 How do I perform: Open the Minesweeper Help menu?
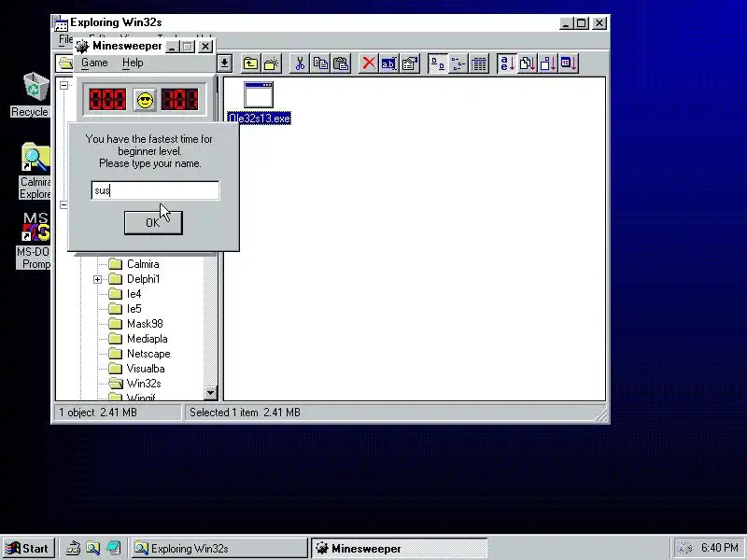(x=133, y=63)
